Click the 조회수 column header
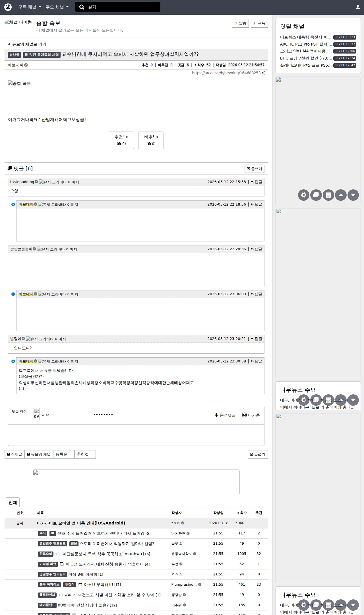Screen dimensions: 364x615 (242, 513)
